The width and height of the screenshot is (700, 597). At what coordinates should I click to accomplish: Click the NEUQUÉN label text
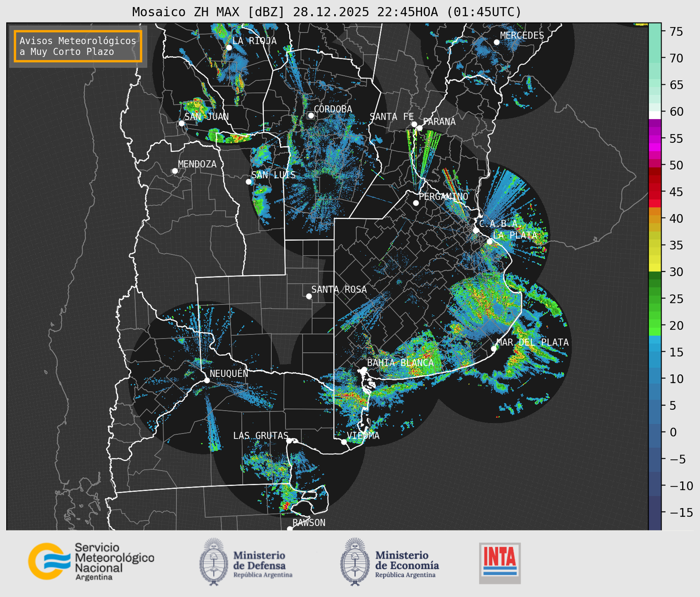(x=229, y=373)
